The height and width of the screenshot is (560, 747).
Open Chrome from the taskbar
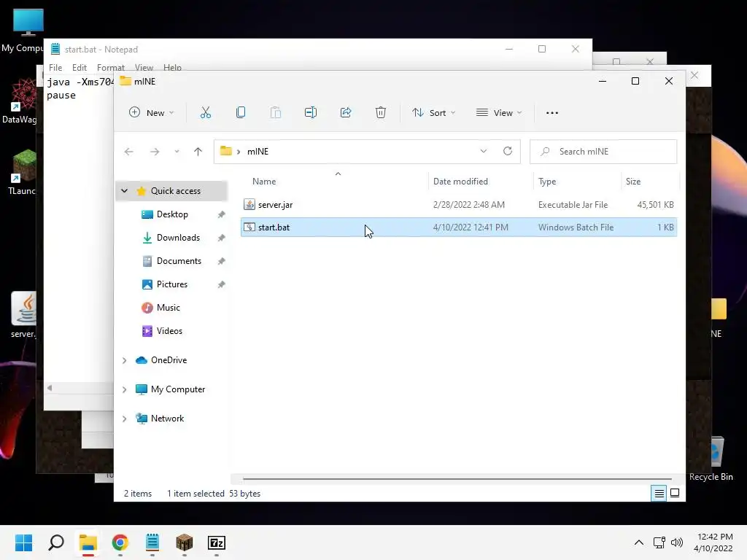120,542
